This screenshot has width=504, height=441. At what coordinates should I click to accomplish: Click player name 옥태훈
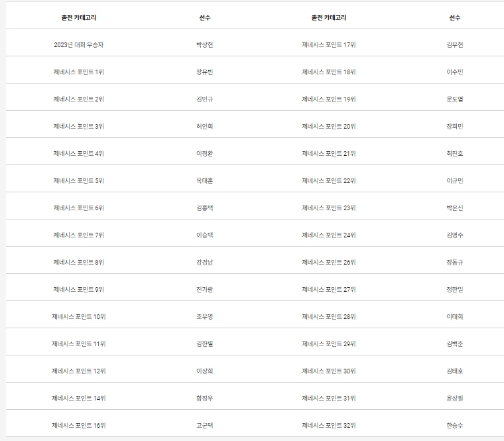[x=205, y=180]
